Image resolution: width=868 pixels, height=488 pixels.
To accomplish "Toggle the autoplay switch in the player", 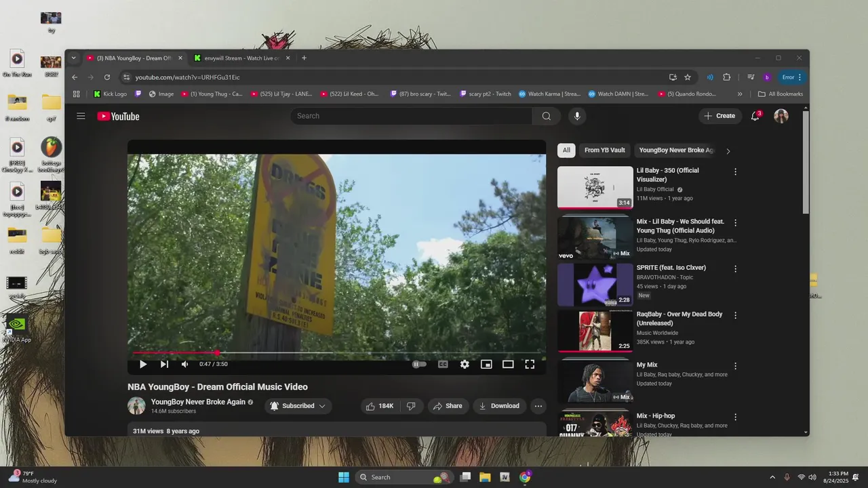I will [420, 364].
